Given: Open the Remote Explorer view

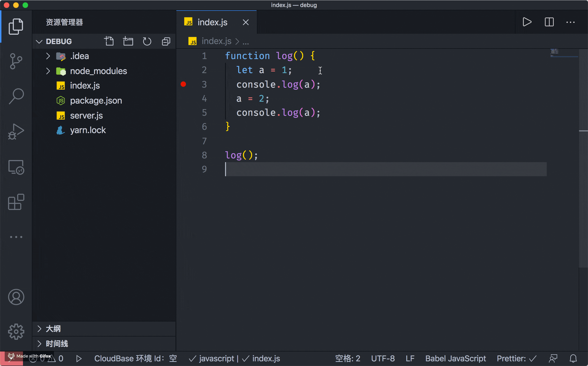Looking at the screenshot, I should point(16,167).
